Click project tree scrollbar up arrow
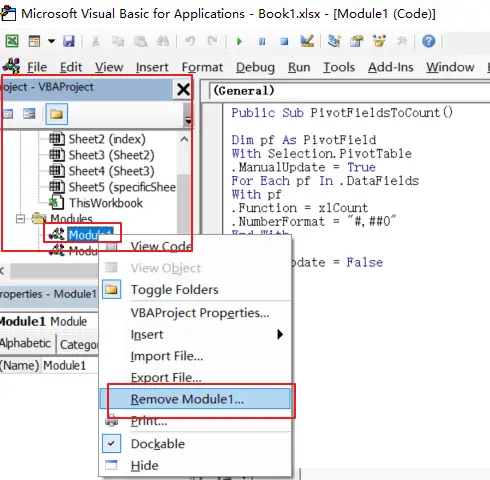Image resolution: width=490 pixels, height=480 pixels. 184,139
